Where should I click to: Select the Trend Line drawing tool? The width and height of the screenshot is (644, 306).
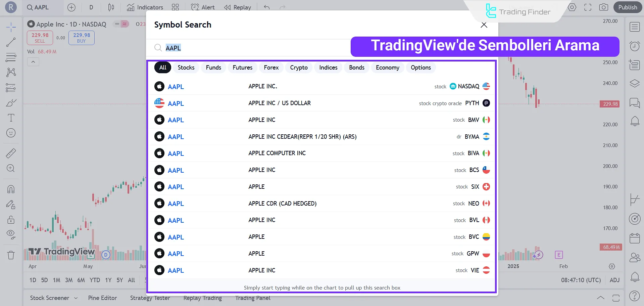[11, 42]
